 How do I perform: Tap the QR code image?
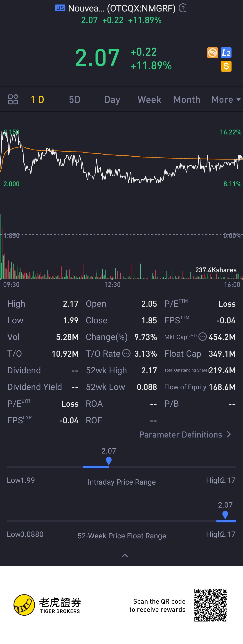[x=211, y=605]
